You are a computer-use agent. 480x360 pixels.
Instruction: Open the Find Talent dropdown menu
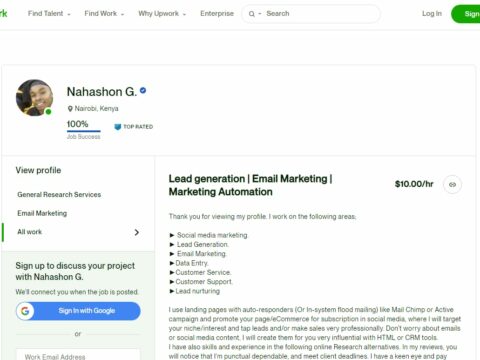click(49, 14)
